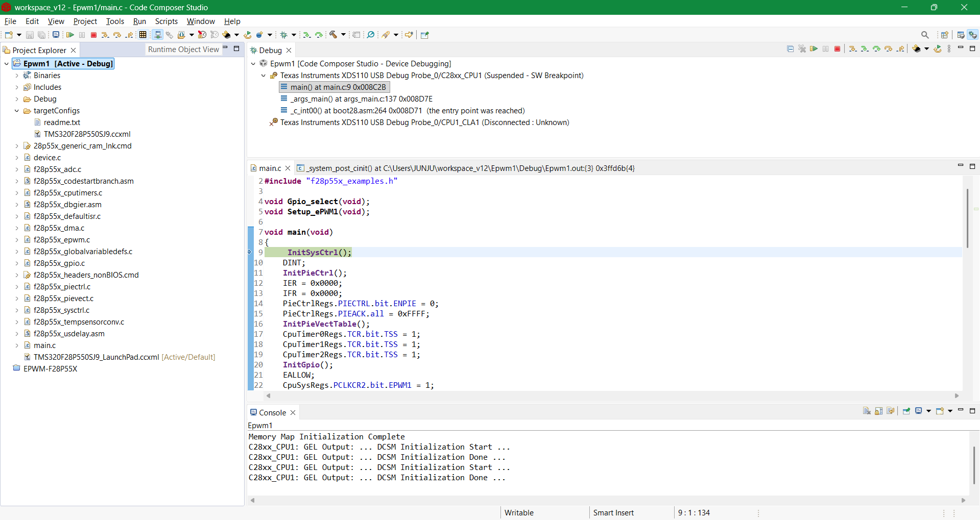Click the Resume (green play) icon in main toolbar

[x=70, y=35]
